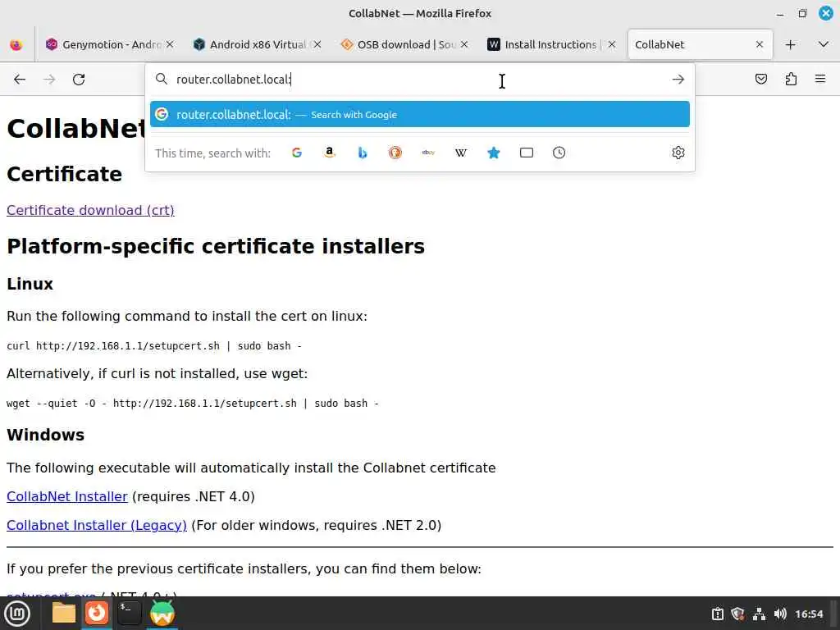Close the Android x86 Virtual tab
840x630 pixels.
[317, 44]
